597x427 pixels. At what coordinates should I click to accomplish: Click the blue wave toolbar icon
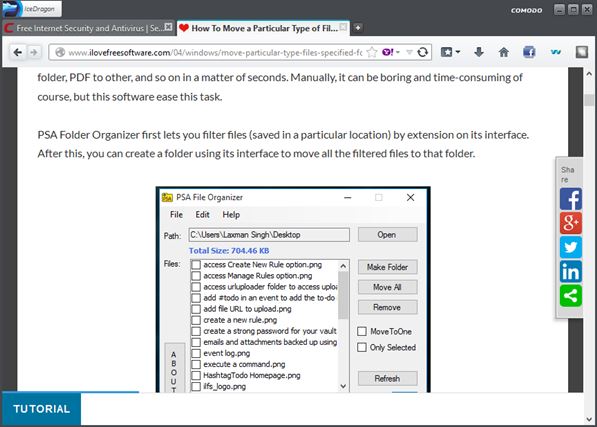[x=555, y=52]
